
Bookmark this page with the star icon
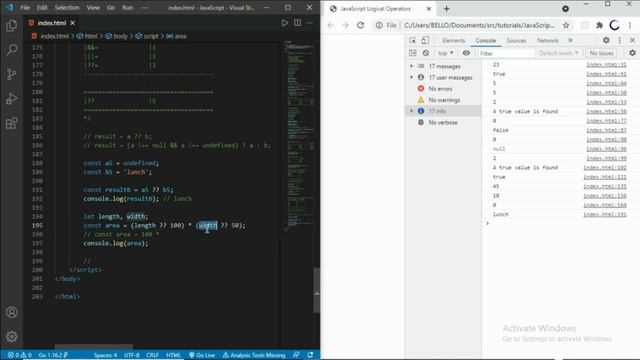pos(566,25)
